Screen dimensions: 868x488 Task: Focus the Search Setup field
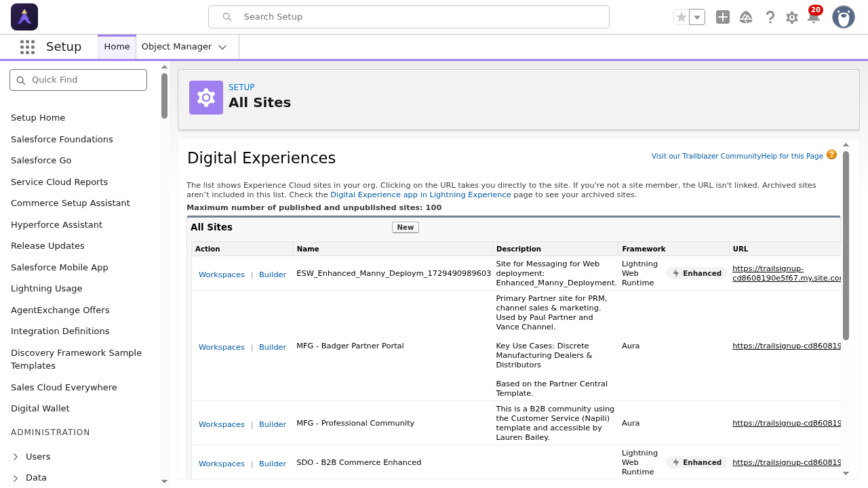tap(409, 17)
